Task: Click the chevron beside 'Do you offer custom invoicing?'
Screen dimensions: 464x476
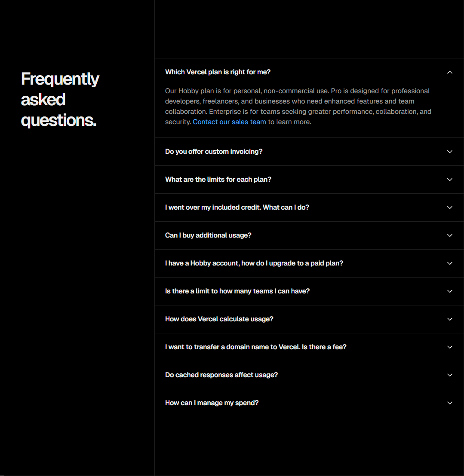Action: click(x=450, y=152)
